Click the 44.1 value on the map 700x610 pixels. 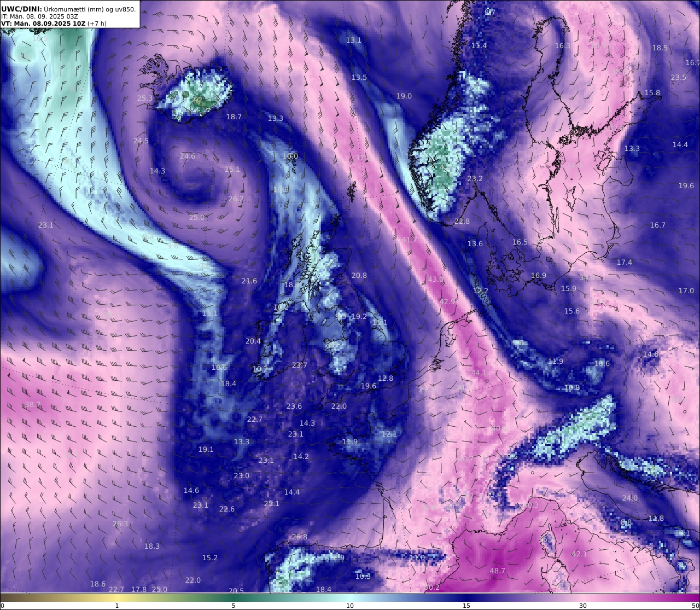tap(479, 373)
